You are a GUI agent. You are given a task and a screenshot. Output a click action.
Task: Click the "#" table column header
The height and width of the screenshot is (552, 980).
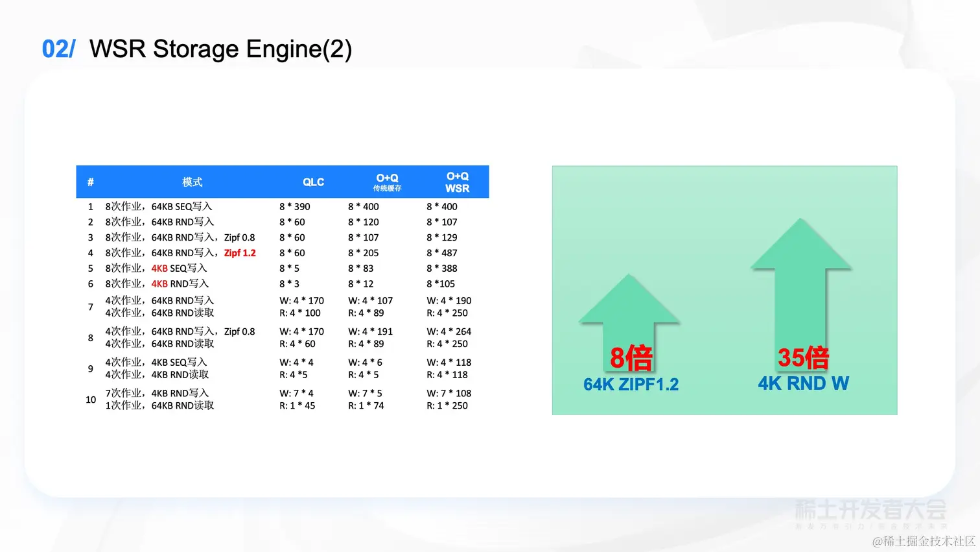(x=91, y=182)
